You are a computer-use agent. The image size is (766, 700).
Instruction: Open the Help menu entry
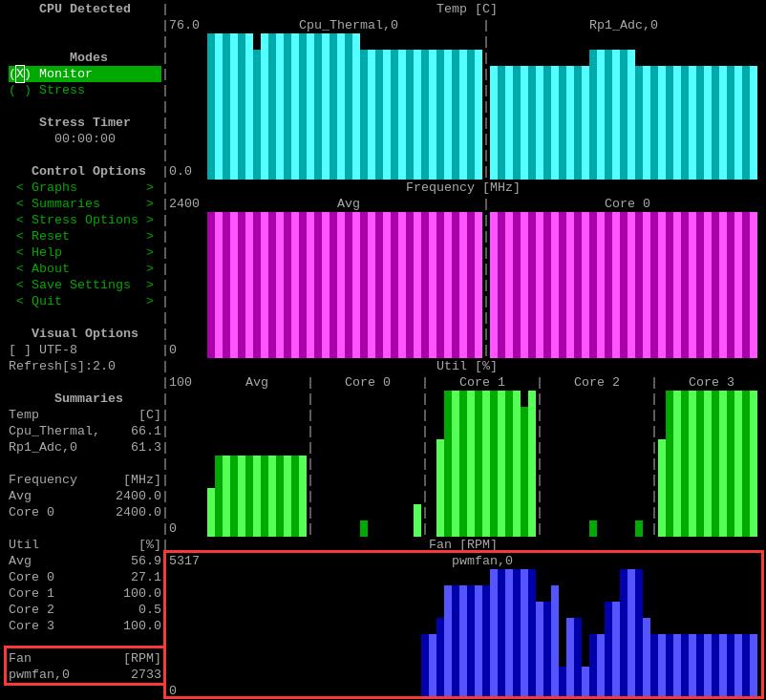(x=84, y=252)
